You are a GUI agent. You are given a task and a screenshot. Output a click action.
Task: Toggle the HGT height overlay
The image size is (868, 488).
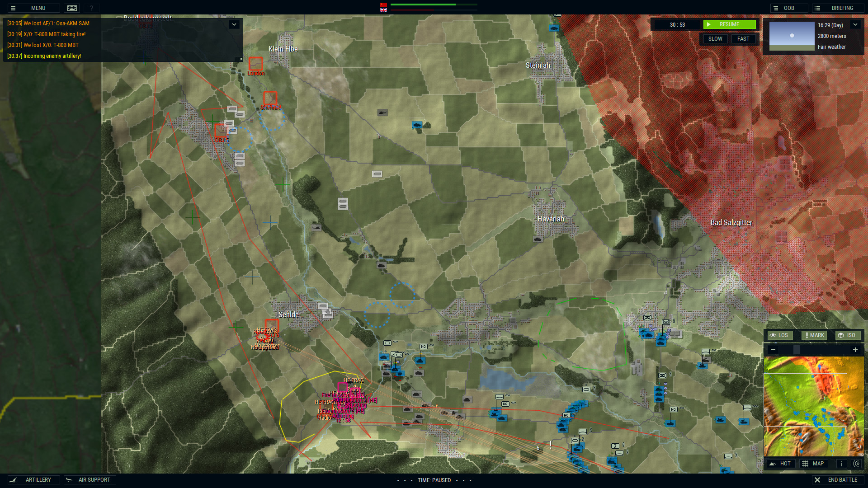[x=781, y=464]
